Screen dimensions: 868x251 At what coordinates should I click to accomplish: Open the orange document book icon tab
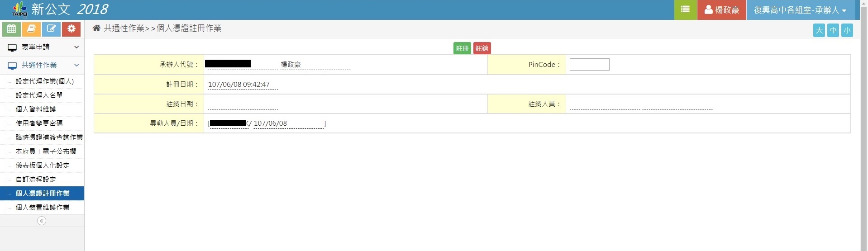click(x=31, y=29)
